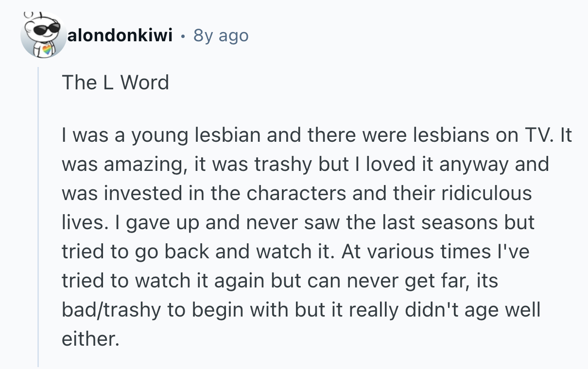
Task: Click the thread line beside 'The L Word'
Action: 38,83
